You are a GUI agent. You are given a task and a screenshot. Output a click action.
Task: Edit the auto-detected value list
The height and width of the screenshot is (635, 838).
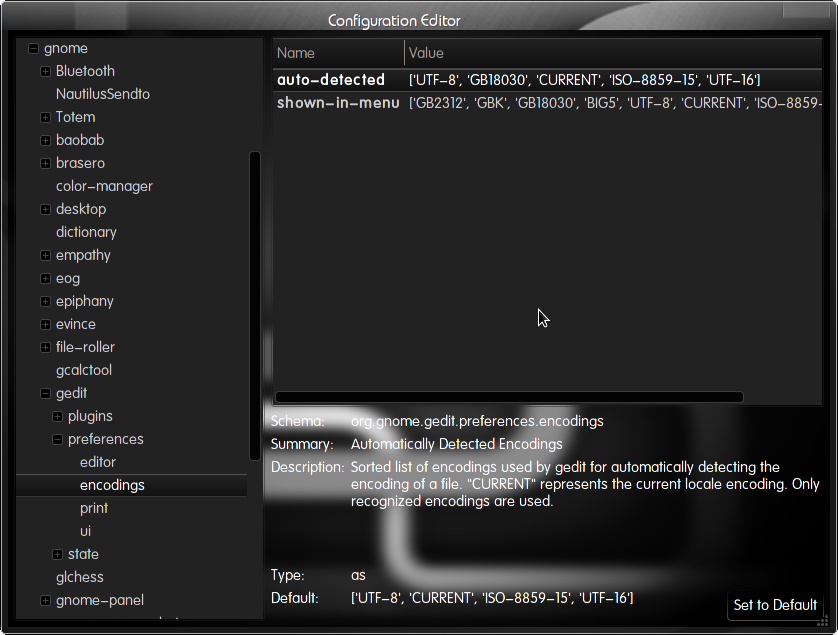tap(585, 80)
